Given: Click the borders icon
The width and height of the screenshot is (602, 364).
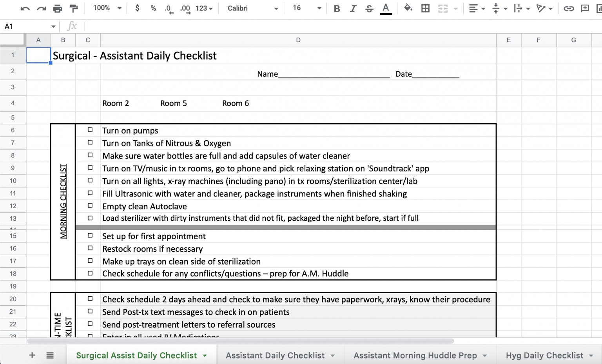Looking at the screenshot, I should (x=425, y=8).
